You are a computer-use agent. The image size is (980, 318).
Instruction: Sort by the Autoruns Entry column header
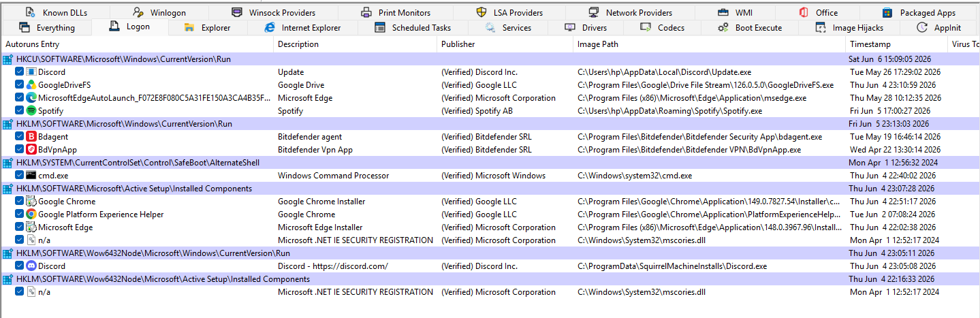coord(137,44)
